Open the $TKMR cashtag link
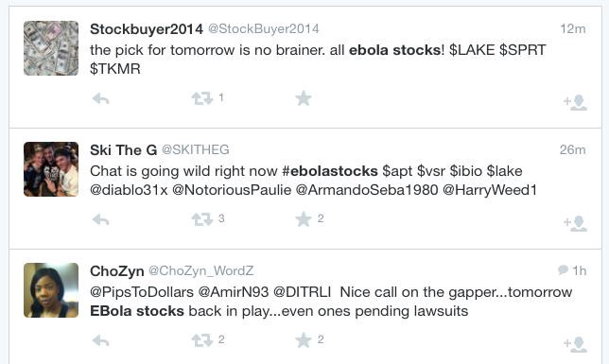 115,69
